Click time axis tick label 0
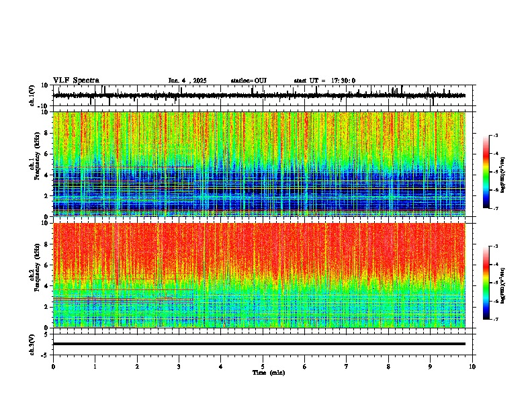 [53, 367]
